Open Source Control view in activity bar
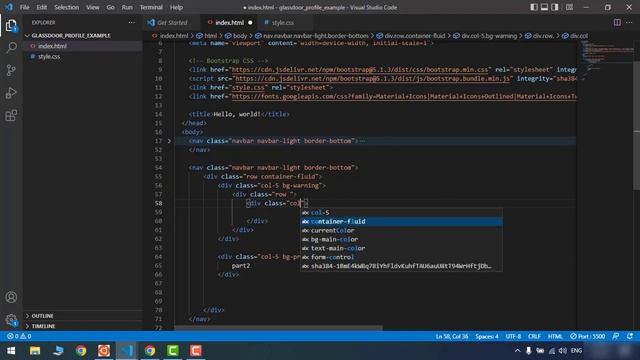640x360 pixels. [11, 70]
